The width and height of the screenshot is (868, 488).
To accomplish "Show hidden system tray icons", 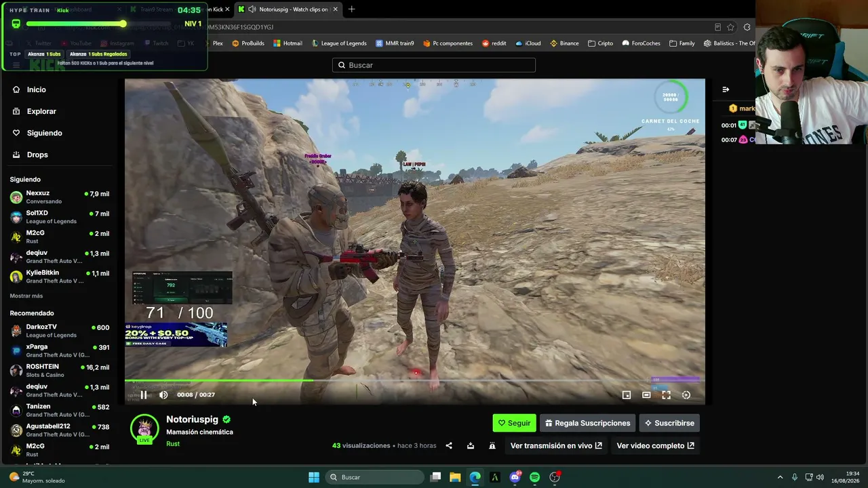I will (x=780, y=477).
